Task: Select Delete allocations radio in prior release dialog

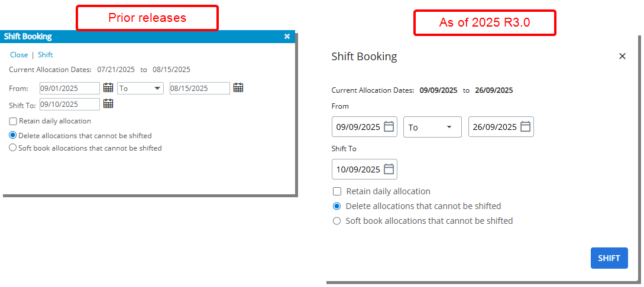Action: point(13,135)
